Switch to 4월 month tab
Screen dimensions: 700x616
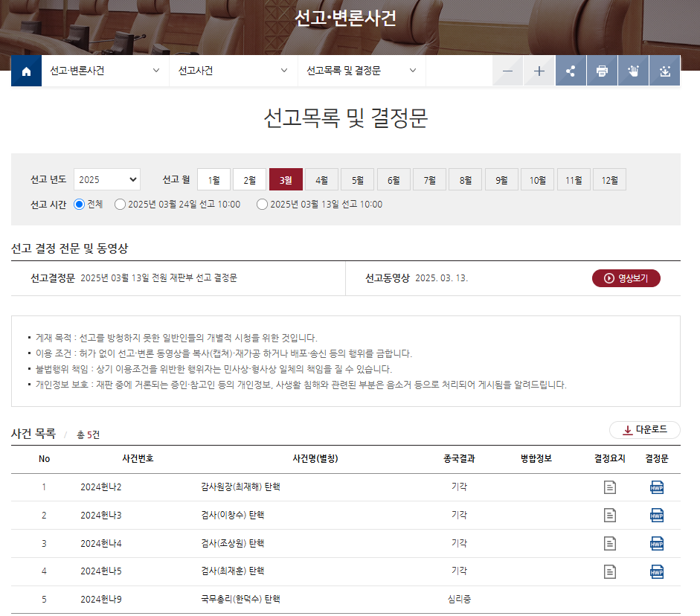tap(322, 179)
